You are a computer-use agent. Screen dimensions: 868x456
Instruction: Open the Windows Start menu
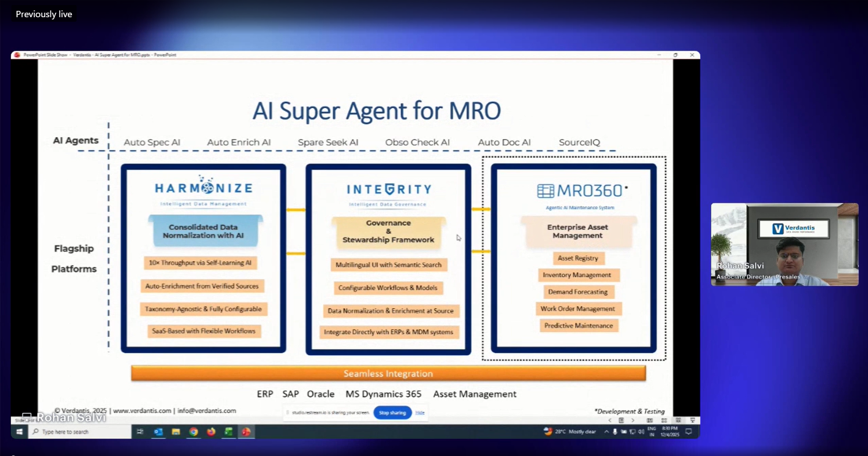click(x=19, y=432)
